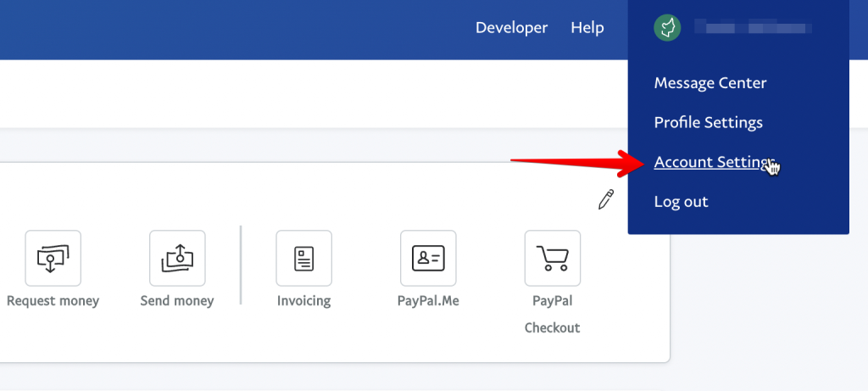The image size is (868, 391).
Task: Click the PayPal.Me text label
Action: pos(428,301)
